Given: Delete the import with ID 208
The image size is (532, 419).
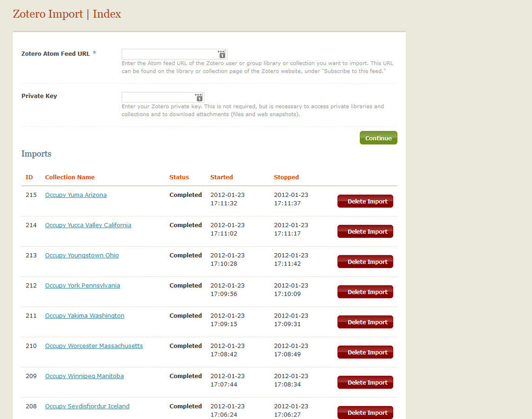Looking at the screenshot, I should 365,412.
